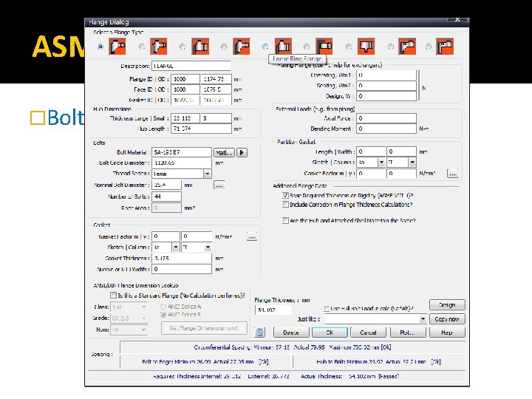This screenshot has width=532, height=399.
Task: Click the Hub Thickness Large field
Action: click(x=185, y=118)
